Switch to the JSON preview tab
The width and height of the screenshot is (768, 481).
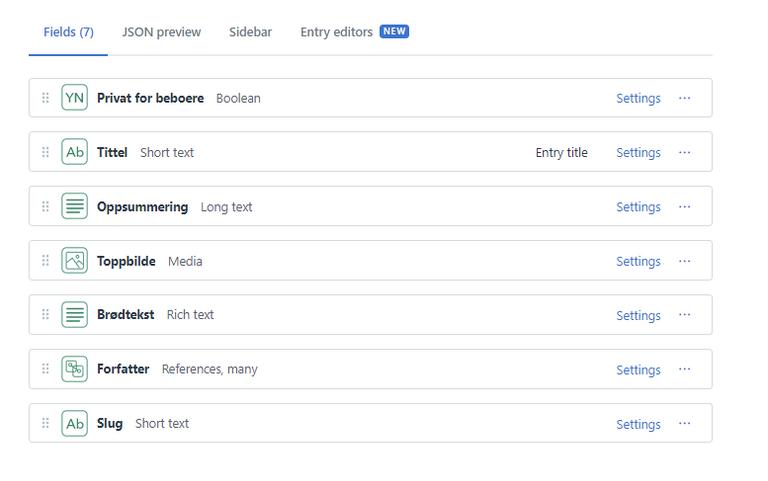pos(161,32)
